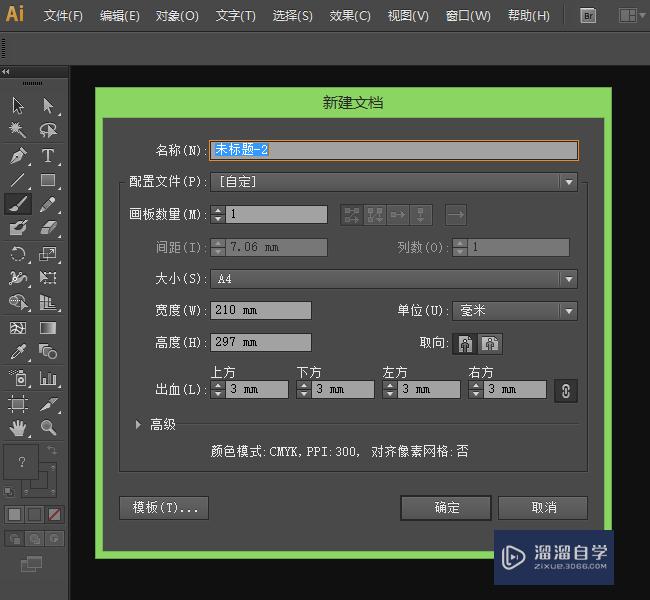Increase the left bleed 左方 value
This screenshot has height=600, width=650.
pyautogui.click(x=390, y=385)
